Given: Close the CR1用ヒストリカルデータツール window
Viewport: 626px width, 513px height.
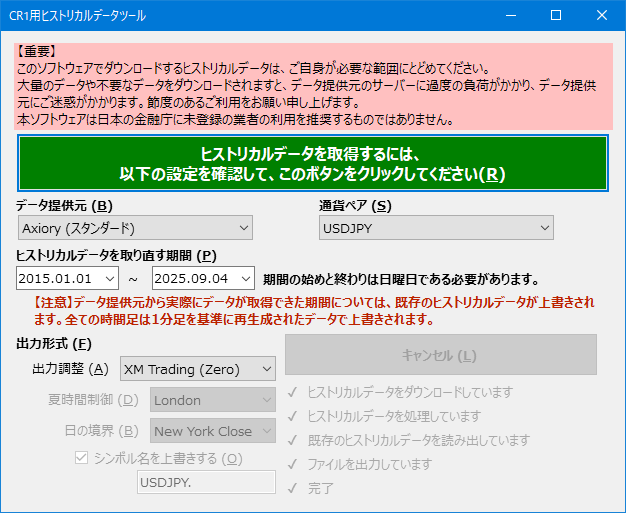Looking at the screenshot, I should point(602,15).
